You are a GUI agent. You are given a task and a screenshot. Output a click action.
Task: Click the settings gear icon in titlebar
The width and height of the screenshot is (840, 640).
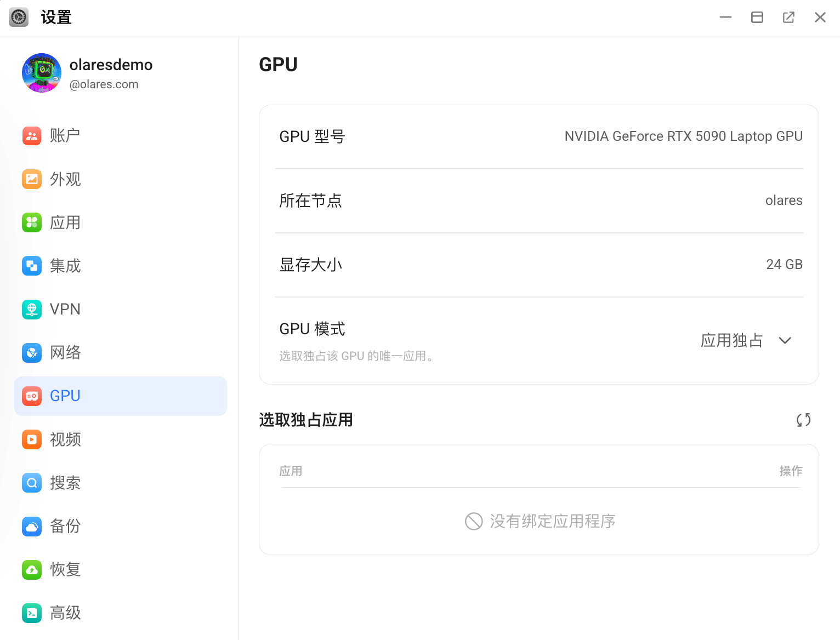pos(18,17)
